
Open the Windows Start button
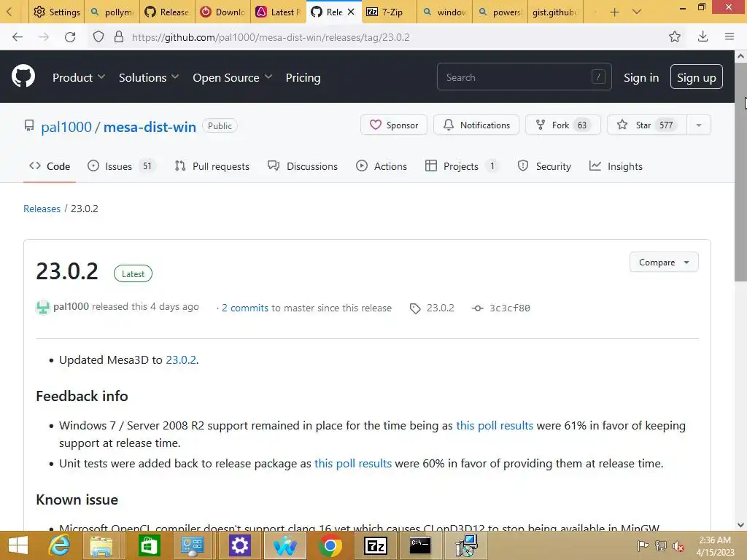tap(18, 545)
